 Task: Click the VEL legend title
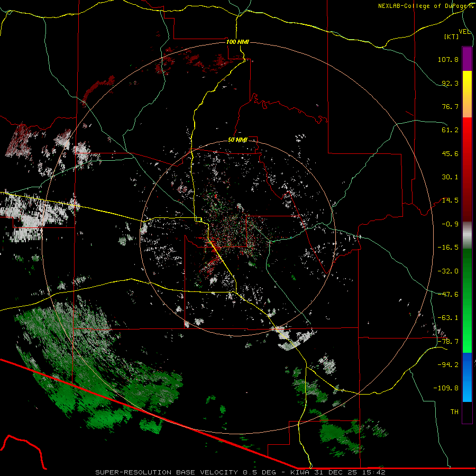tap(464, 32)
